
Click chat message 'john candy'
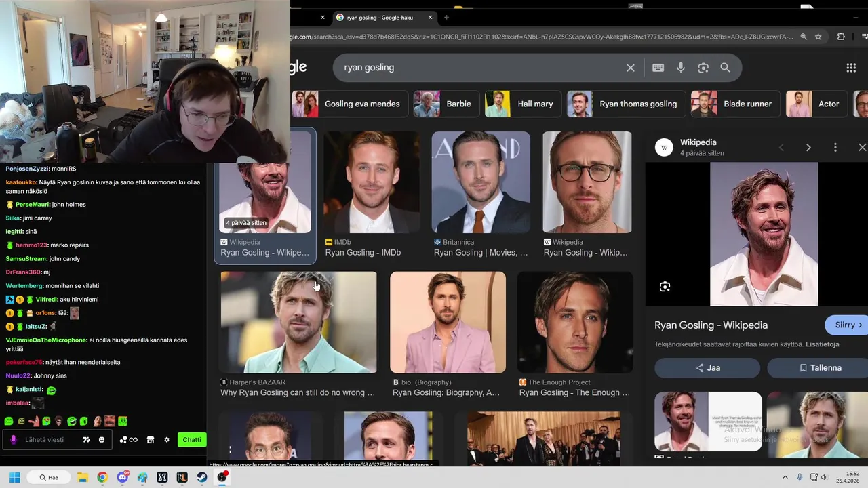(64, 259)
